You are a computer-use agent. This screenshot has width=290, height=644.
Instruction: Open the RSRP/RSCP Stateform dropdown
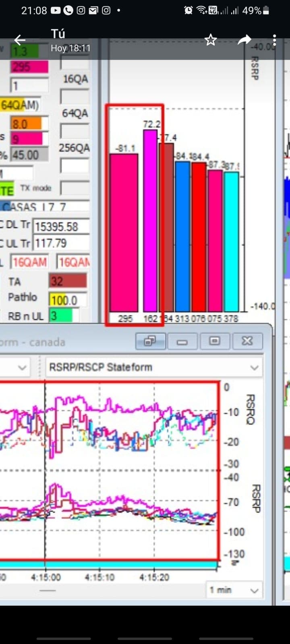click(x=254, y=367)
